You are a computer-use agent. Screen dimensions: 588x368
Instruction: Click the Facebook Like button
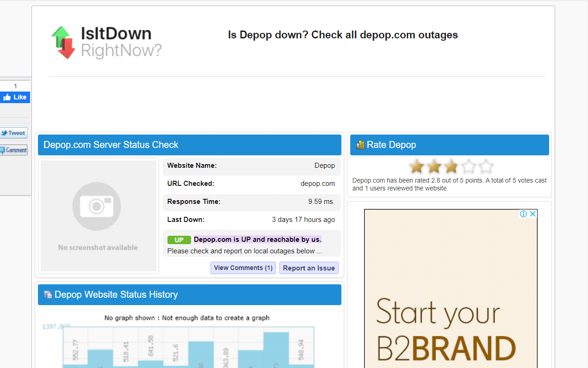coord(15,97)
